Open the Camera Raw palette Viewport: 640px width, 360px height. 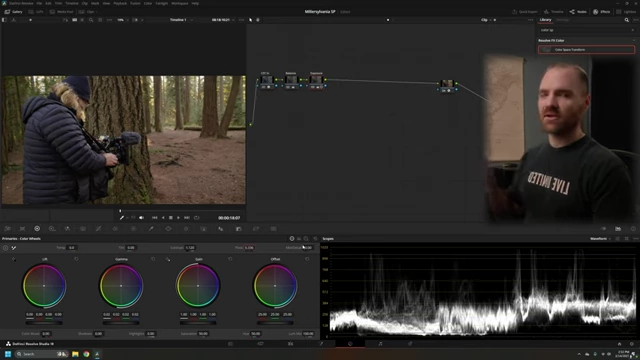point(7,229)
